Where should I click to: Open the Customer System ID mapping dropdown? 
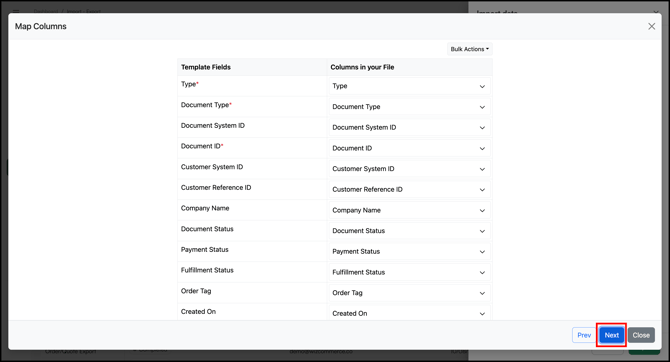(x=409, y=169)
